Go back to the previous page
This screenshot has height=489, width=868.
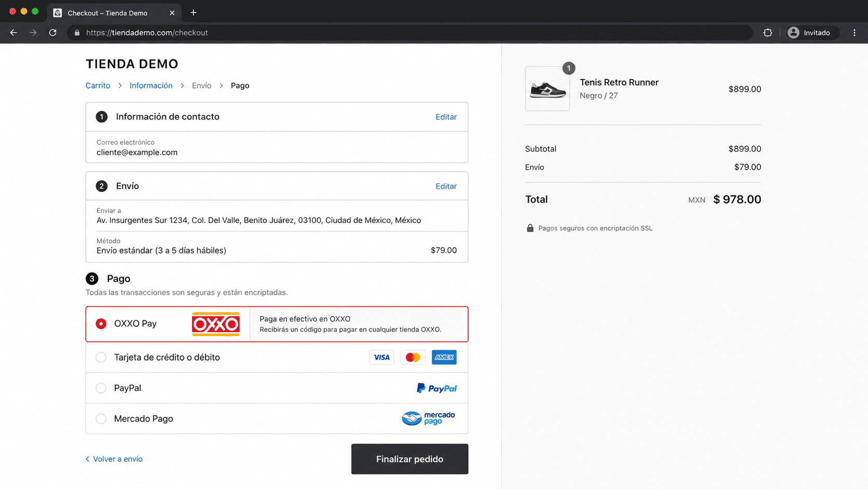pyautogui.click(x=13, y=33)
